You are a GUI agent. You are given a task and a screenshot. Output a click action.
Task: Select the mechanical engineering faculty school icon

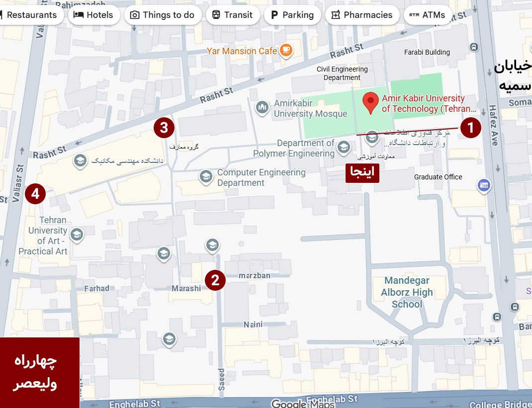tap(80, 161)
